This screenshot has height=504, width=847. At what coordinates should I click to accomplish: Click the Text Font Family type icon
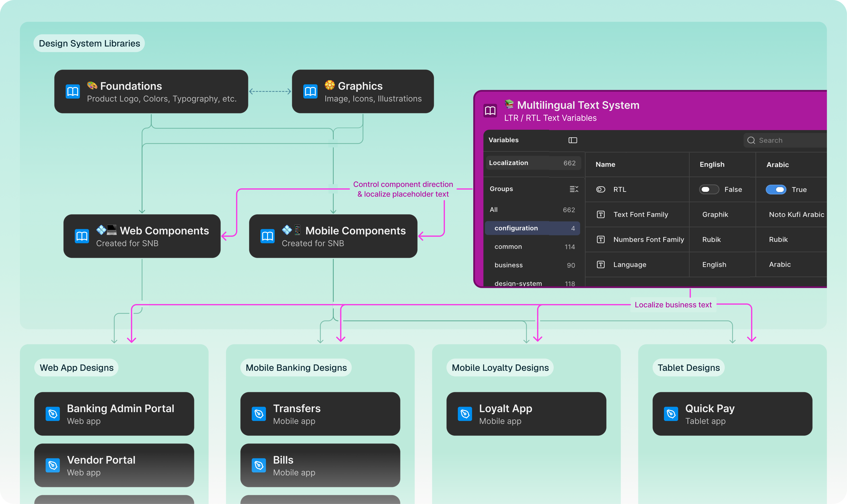[x=601, y=215]
